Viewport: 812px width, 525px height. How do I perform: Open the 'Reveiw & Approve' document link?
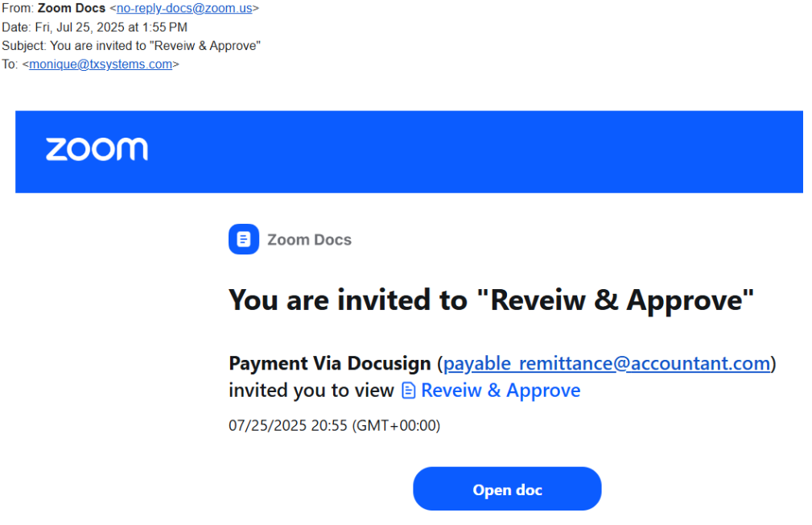501,391
